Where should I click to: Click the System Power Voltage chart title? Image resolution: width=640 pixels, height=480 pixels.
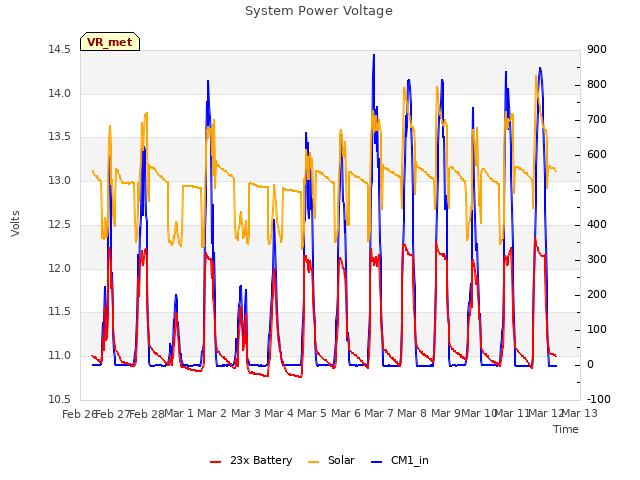pyautogui.click(x=319, y=11)
